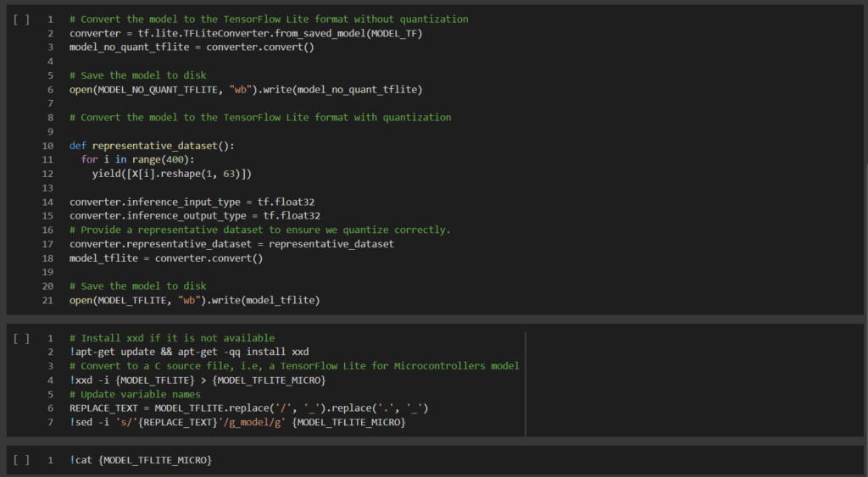Click the model_tflite = converter.convert() line

tap(166, 258)
